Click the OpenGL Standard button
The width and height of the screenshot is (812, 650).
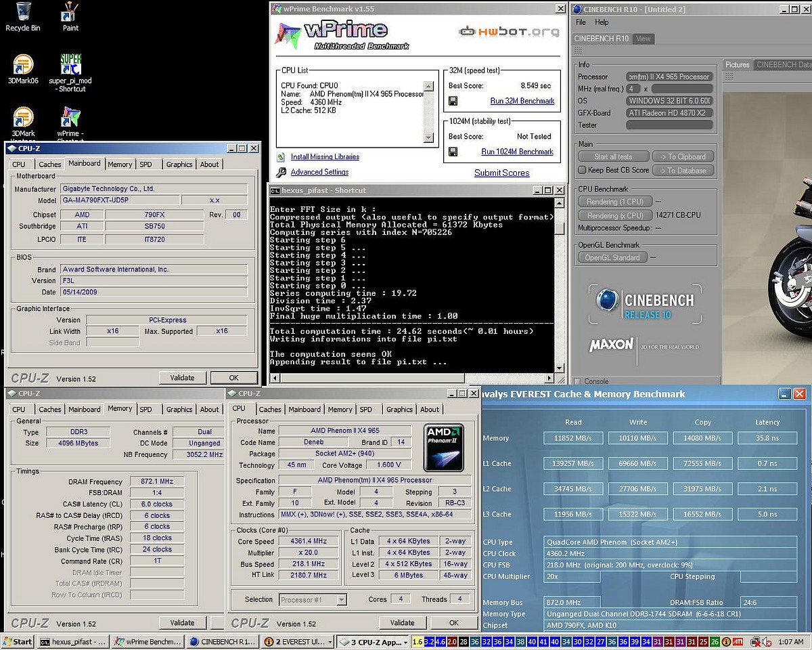(x=612, y=258)
